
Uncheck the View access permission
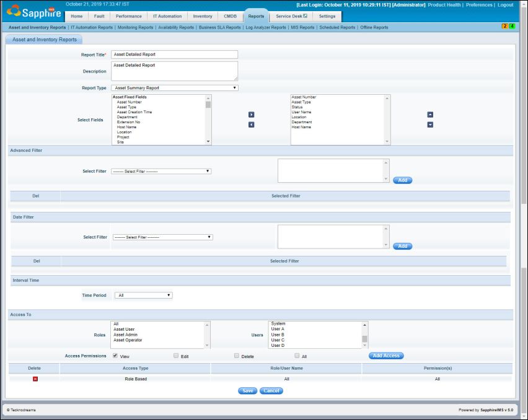tap(115, 356)
